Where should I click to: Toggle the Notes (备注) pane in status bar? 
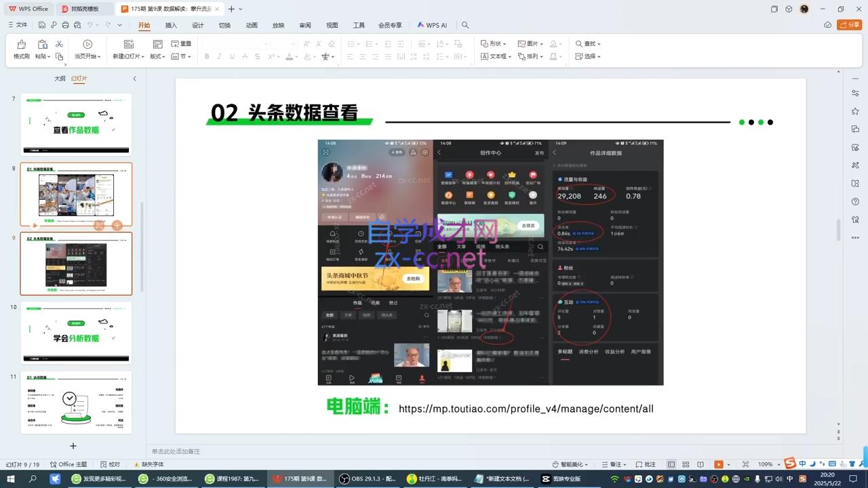click(612, 464)
